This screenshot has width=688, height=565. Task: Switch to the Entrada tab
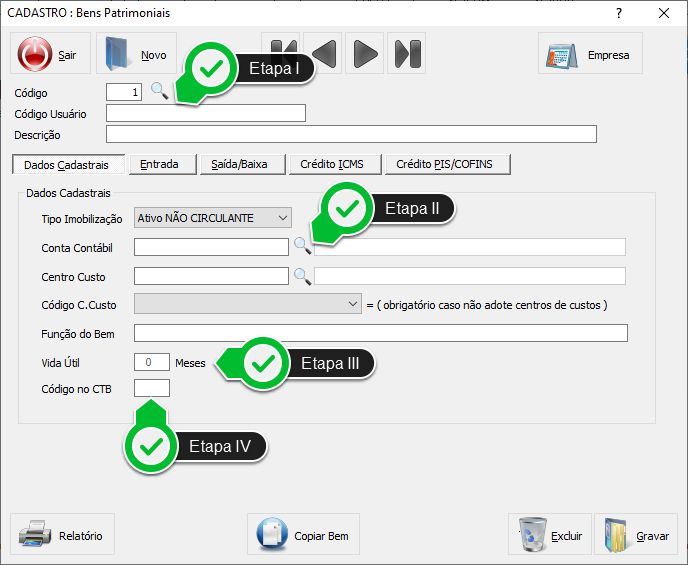pyautogui.click(x=160, y=164)
